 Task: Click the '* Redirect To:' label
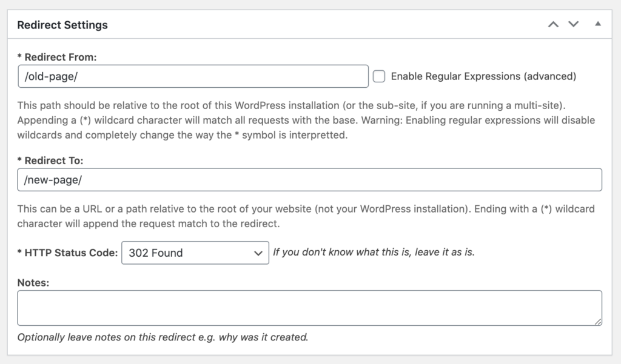pos(50,160)
